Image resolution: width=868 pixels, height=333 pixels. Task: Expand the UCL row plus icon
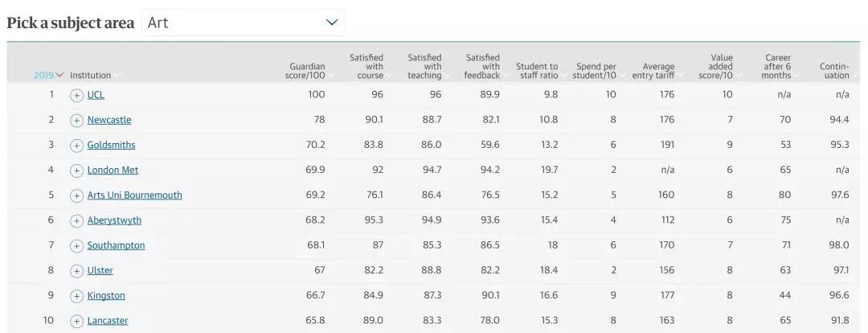[76, 95]
